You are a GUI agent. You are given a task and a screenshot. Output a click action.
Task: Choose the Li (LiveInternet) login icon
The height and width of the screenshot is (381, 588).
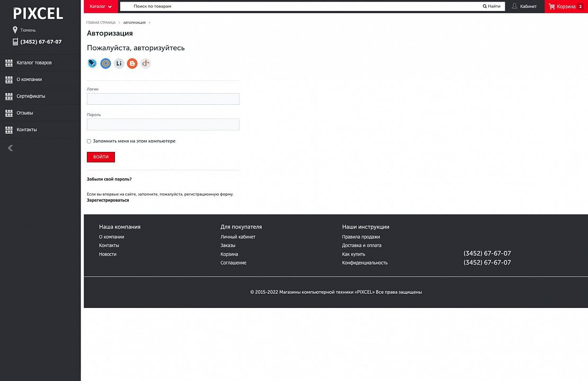point(119,63)
